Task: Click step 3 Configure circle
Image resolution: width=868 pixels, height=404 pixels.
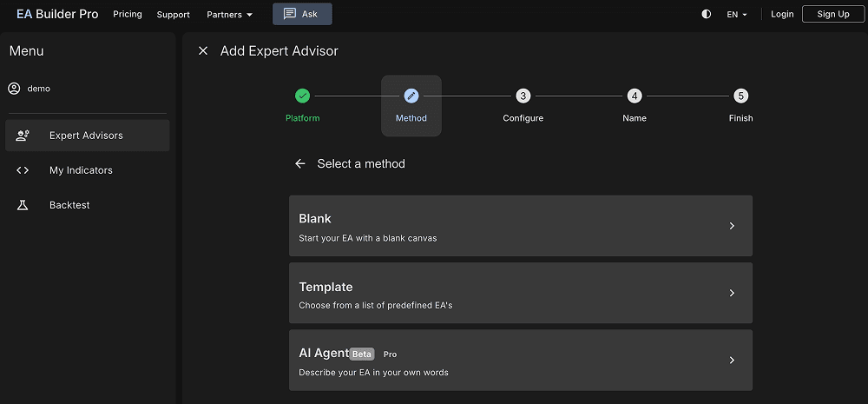Action: (x=523, y=96)
